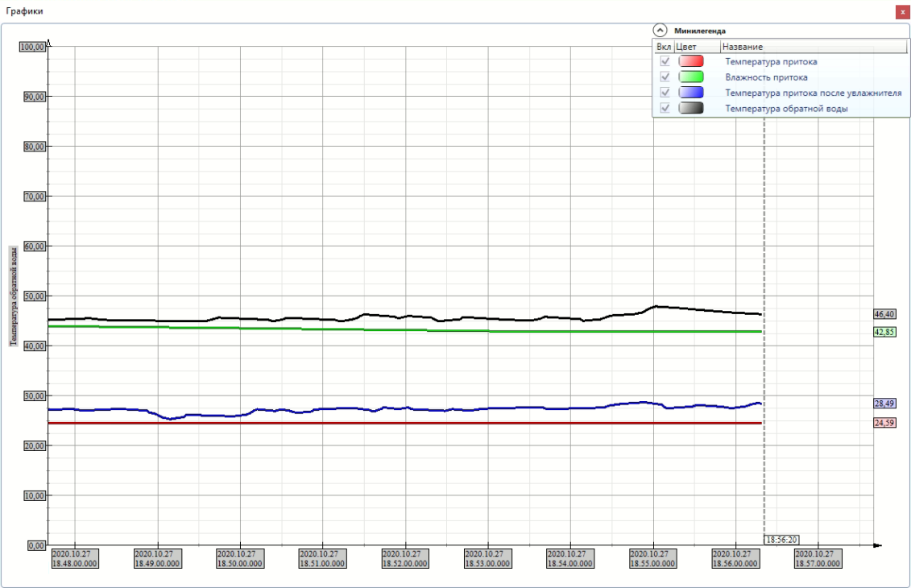
Task: Click the 24,59 red value label
Action: 884,422
